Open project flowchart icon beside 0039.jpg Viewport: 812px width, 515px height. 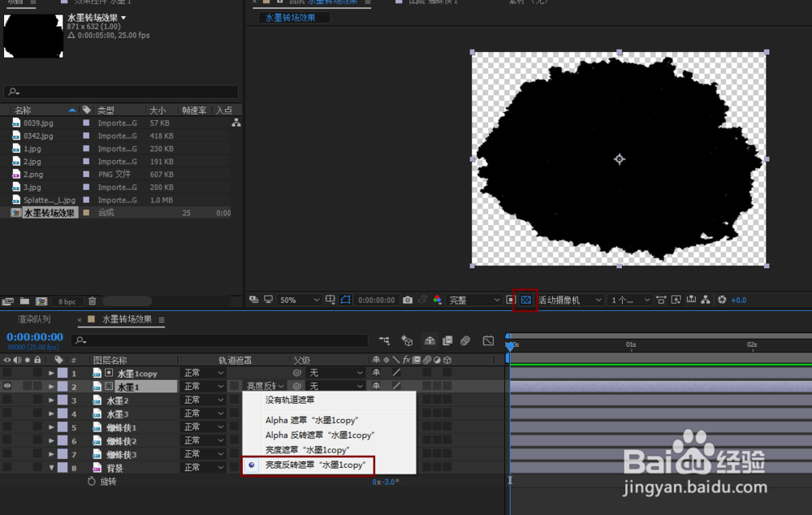pos(236,123)
